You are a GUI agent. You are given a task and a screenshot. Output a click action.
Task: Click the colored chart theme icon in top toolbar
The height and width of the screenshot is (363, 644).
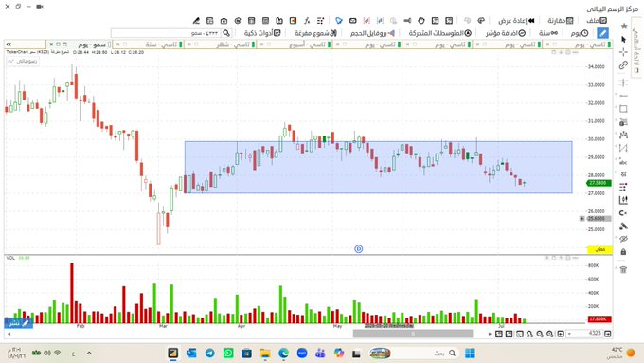click(294, 21)
